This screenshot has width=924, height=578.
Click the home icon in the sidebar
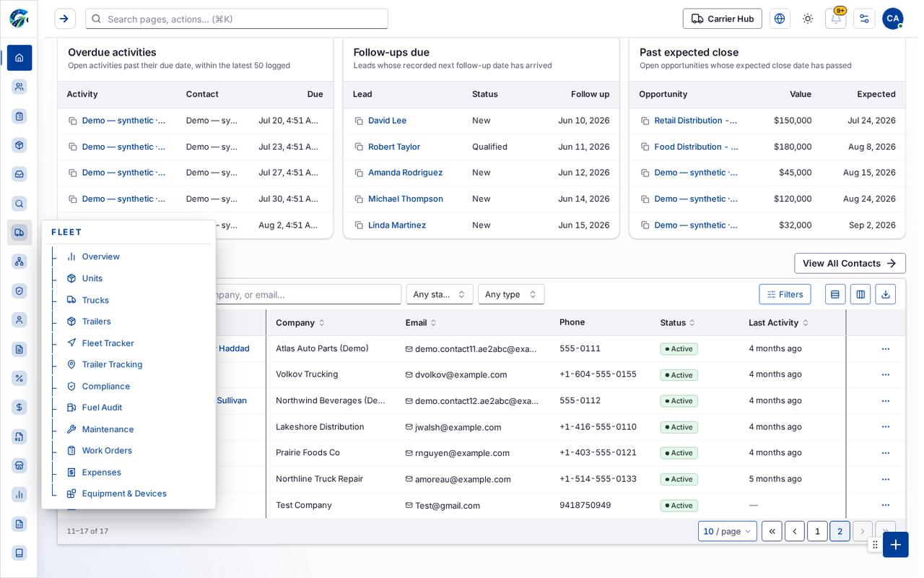coord(19,58)
